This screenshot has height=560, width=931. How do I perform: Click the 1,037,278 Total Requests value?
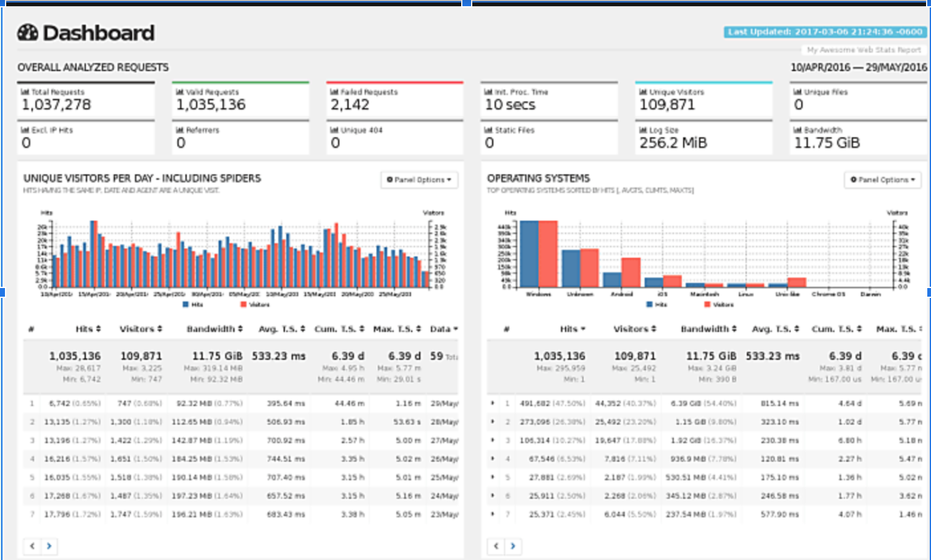point(56,105)
